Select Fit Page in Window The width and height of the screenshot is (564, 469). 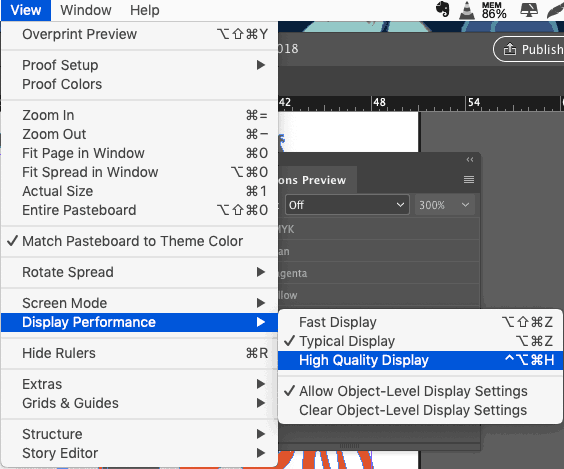[139, 153]
